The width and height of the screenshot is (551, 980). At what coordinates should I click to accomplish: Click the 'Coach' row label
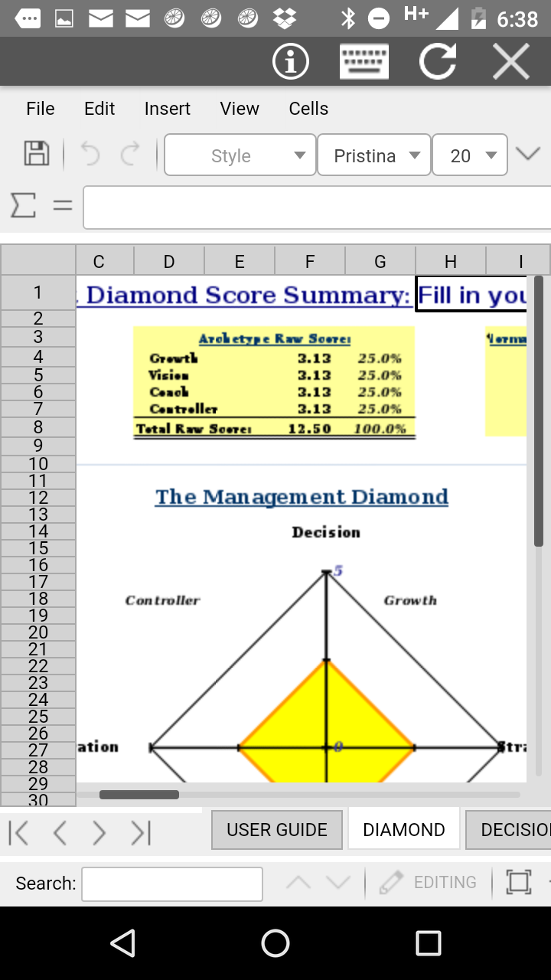(x=169, y=392)
